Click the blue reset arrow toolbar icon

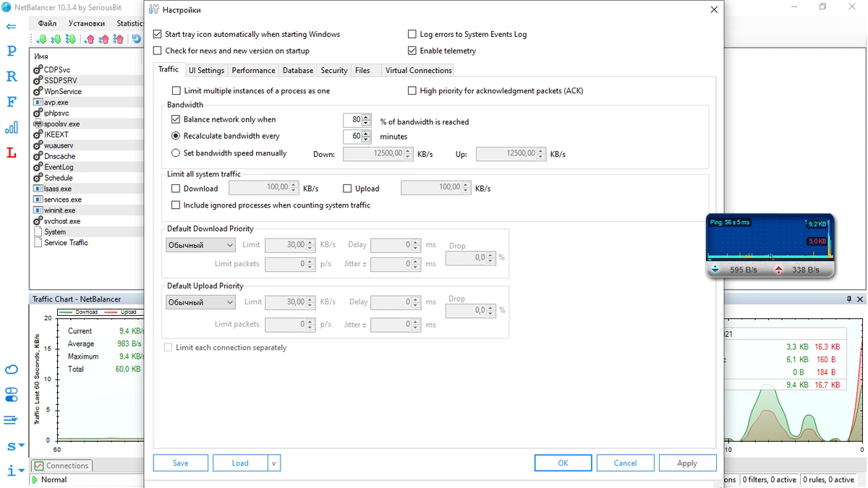tap(137, 39)
